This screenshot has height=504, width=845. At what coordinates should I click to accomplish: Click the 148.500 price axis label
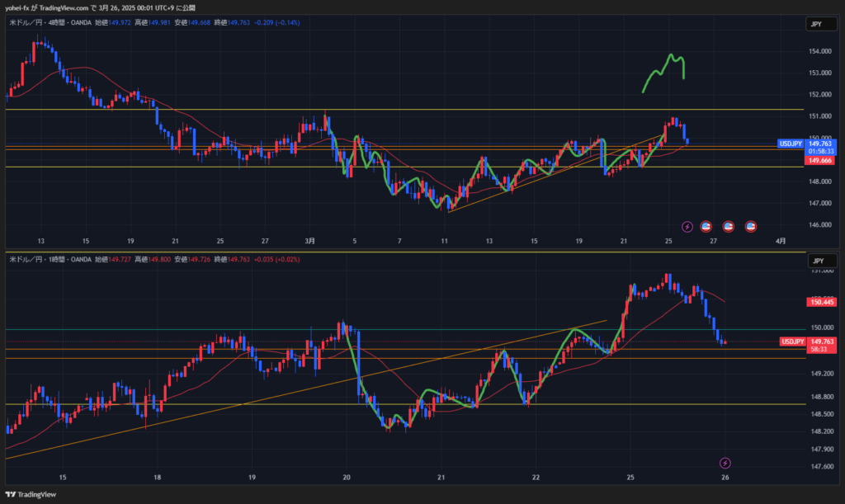[x=822, y=414]
